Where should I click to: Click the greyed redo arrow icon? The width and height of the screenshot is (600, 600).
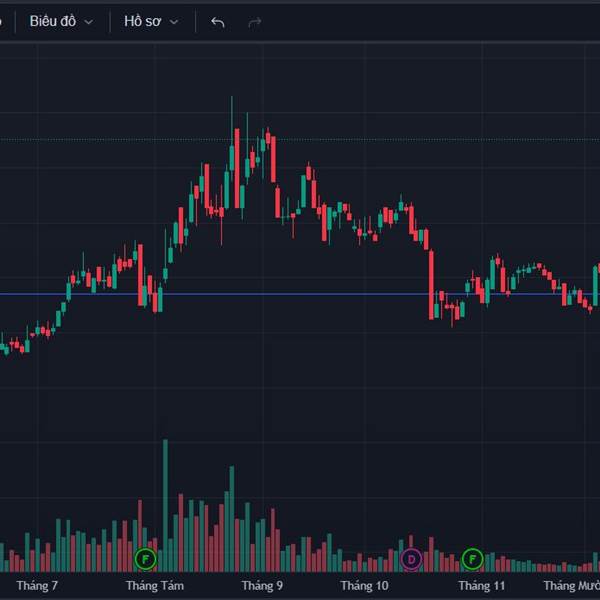point(255,22)
